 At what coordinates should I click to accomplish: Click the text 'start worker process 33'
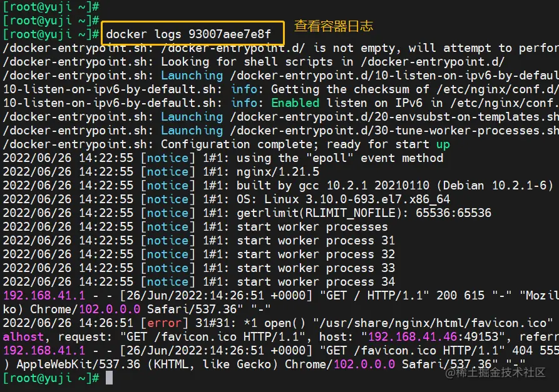(316, 268)
